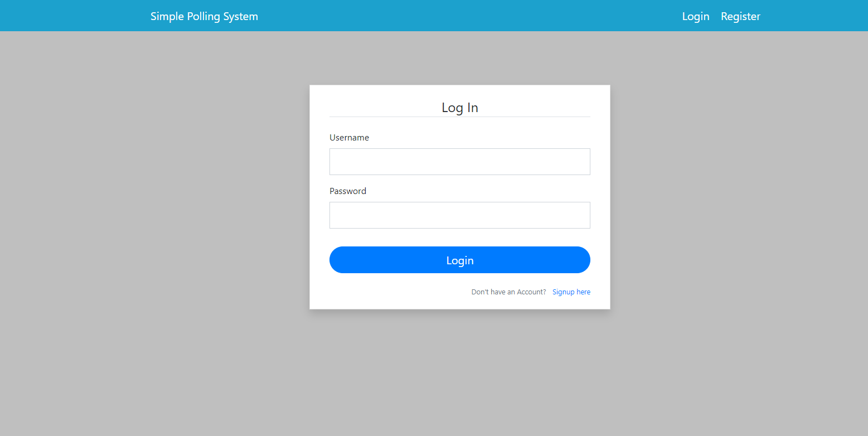Click the Username label
The height and width of the screenshot is (436, 868).
[349, 138]
